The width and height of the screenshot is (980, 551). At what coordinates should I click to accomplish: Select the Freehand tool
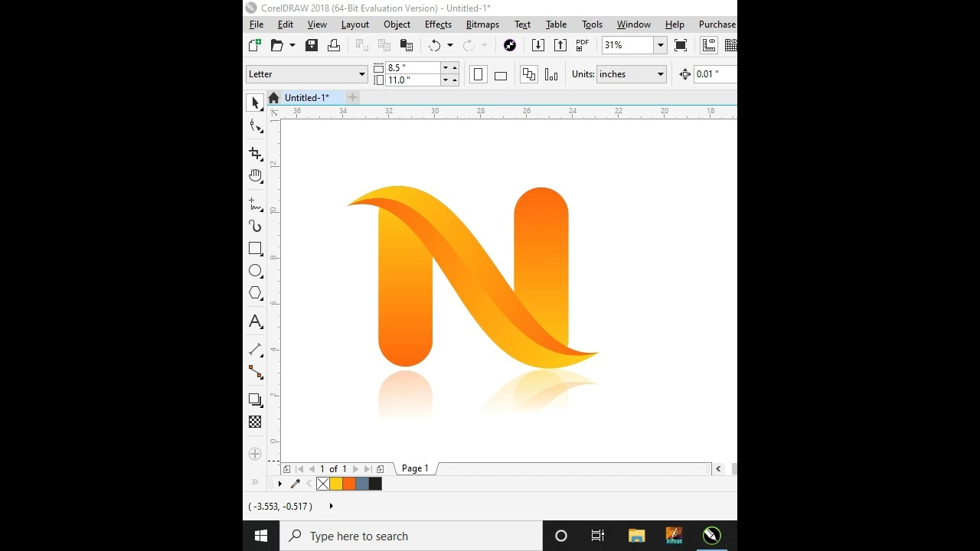pos(256,204)
